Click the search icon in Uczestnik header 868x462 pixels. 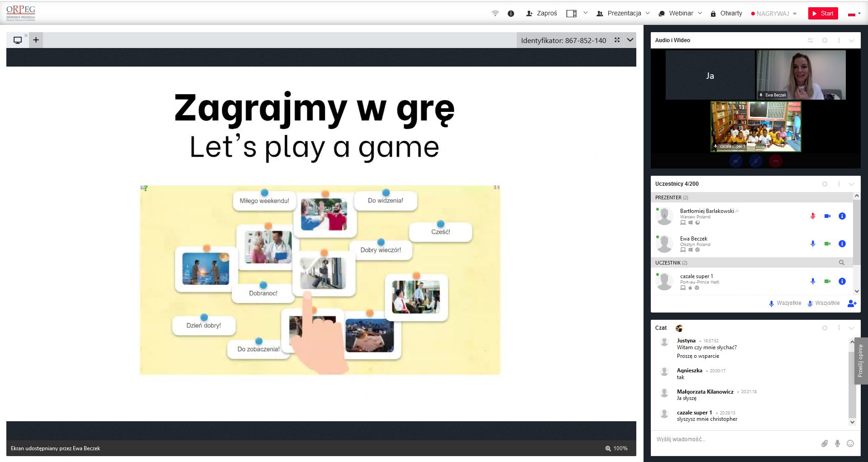[x=841, y=263]
